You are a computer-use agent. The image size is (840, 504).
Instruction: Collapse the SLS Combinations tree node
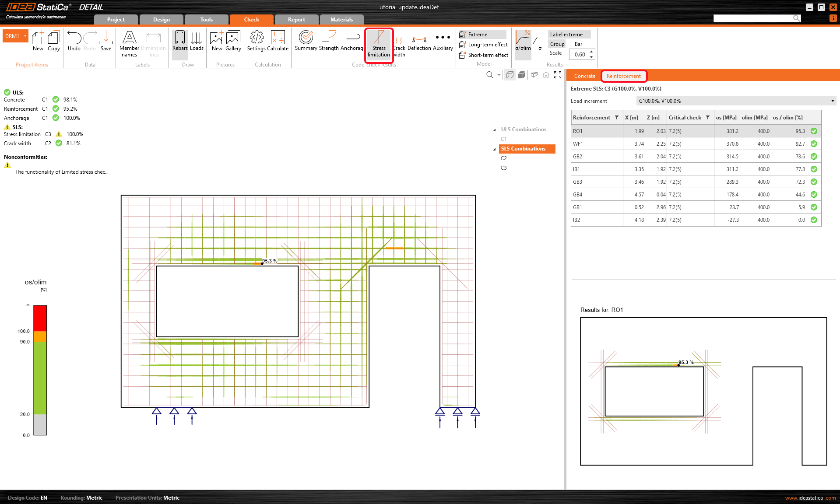click(495, 149)
